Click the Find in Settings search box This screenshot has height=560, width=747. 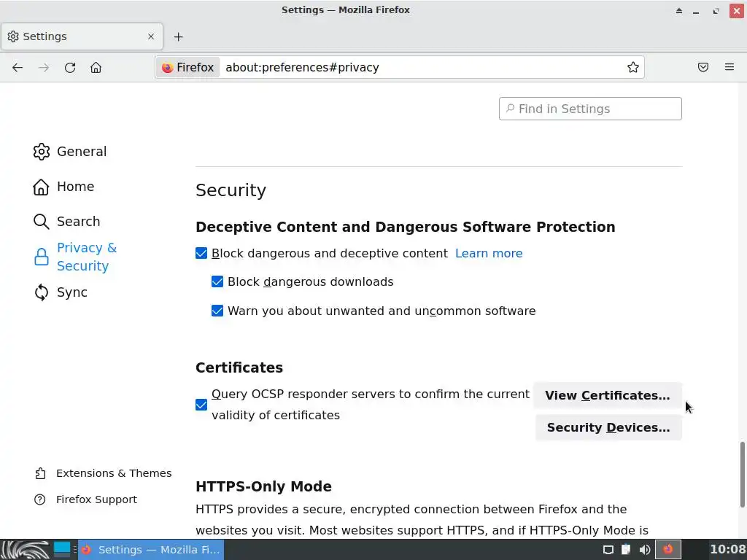[x=590, y=109]
